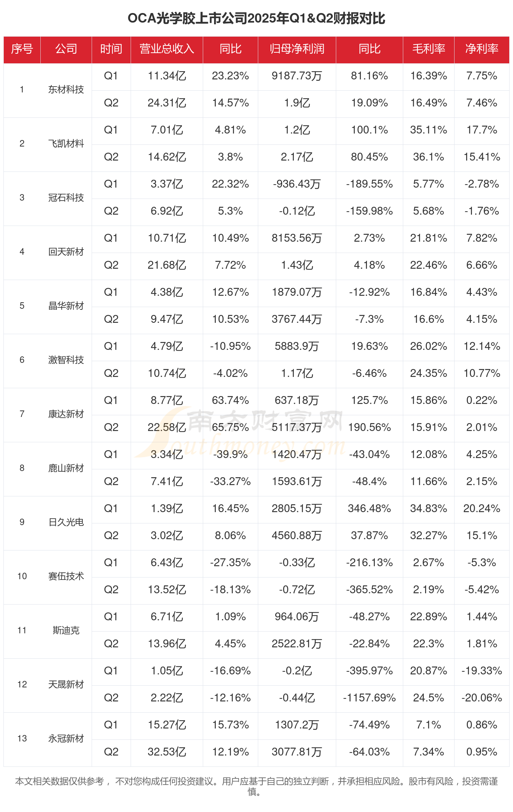Click company name 回天新材
This screenshot has height=812, width=513.
tap(66, 252)
